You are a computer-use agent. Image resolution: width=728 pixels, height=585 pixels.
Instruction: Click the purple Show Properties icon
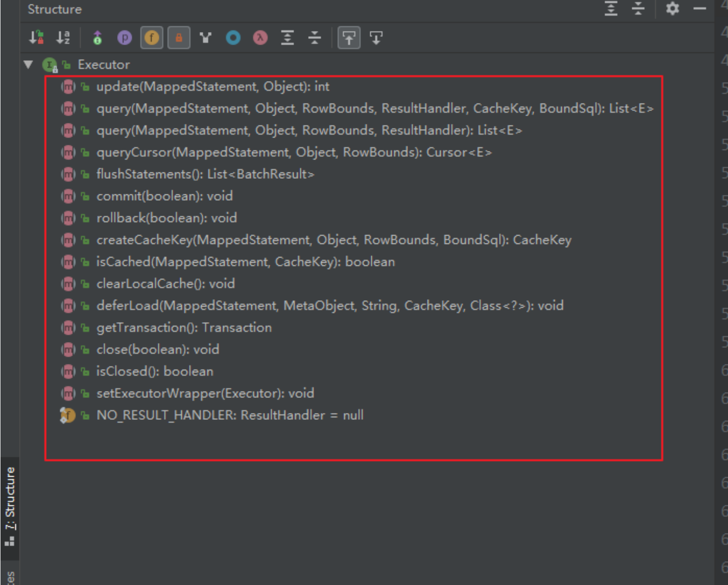pyautogui.click(x=124, y=37)
